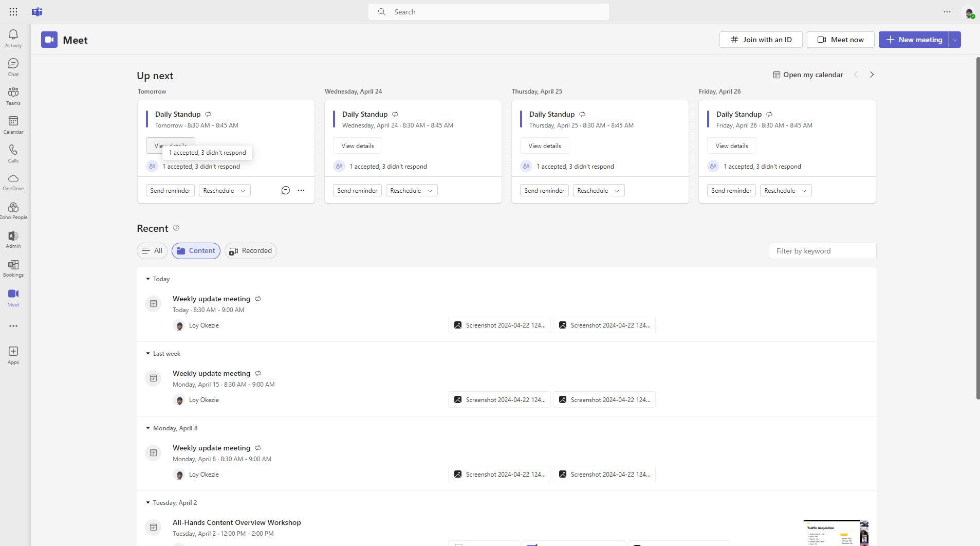The image size is (980, 546).
Task: Show more apps ellipsis in sidebar
Action: coord(13,326)
